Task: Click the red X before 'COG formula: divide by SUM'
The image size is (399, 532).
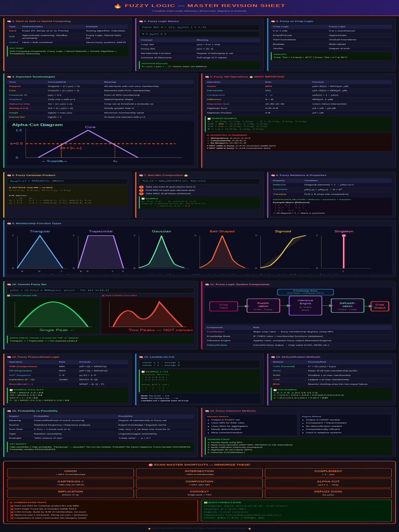Action: (x=11, y=512)
